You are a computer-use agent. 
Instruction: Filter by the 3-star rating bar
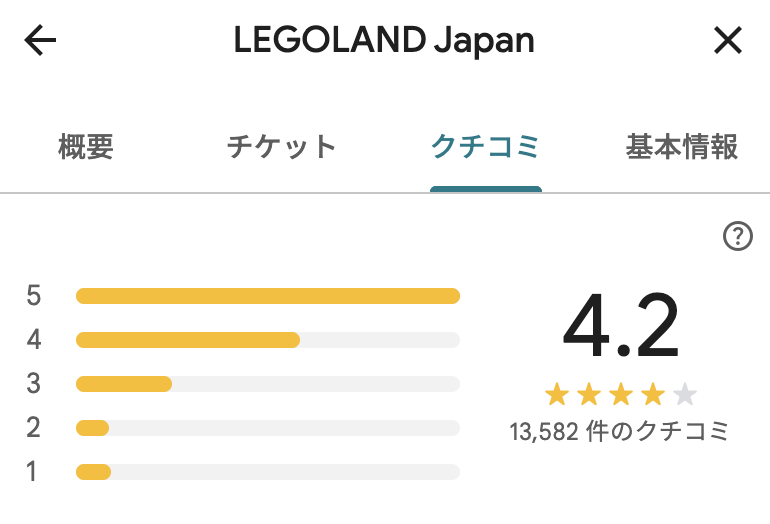click(x=267, y=384)
